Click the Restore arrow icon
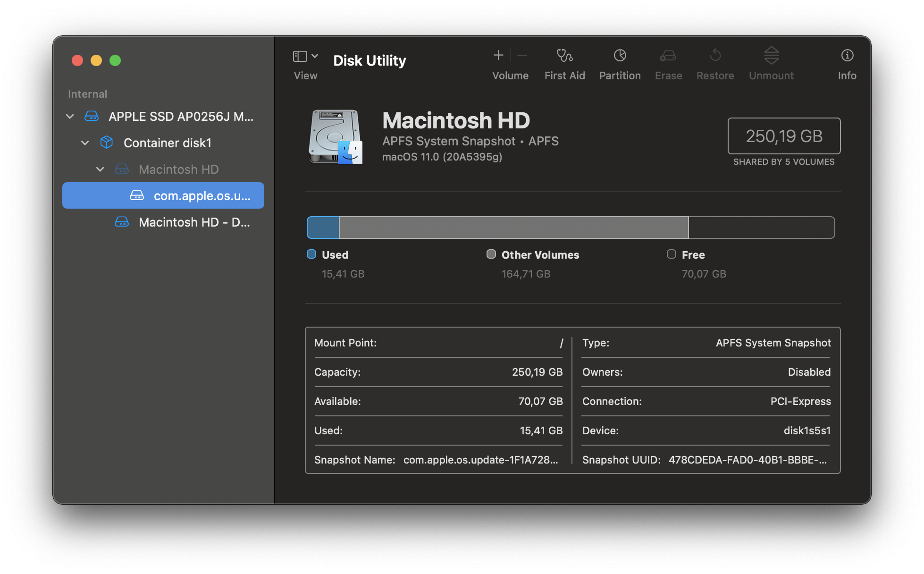Screen dimensions: 924x574 715,56
